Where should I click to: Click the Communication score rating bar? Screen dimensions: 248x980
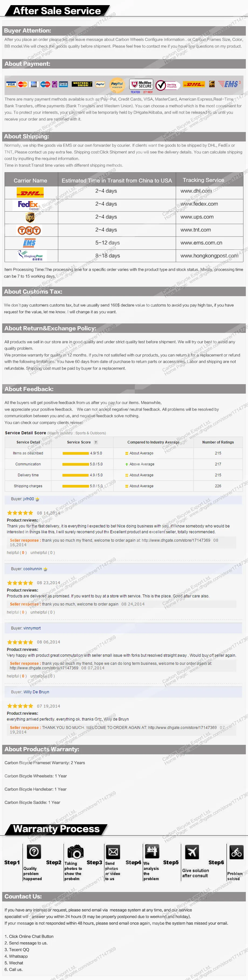coord(75,464)
